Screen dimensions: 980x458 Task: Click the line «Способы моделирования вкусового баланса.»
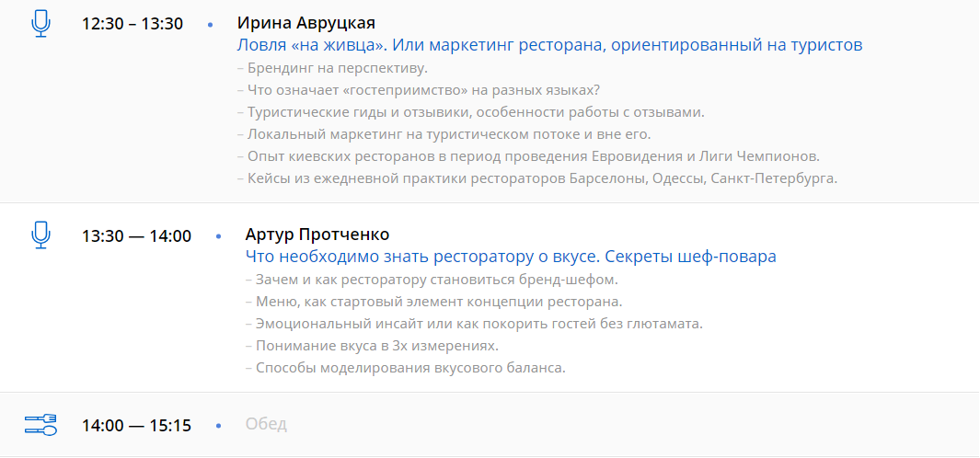coord(406,367)
